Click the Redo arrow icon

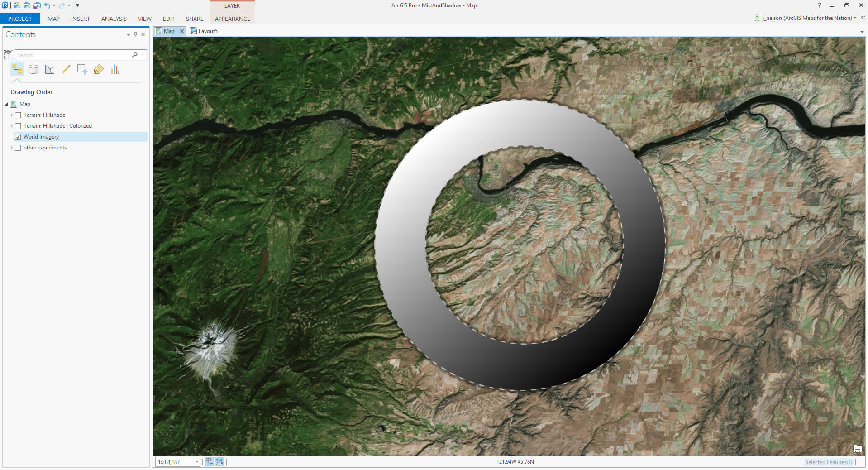[x=62, y=5]
